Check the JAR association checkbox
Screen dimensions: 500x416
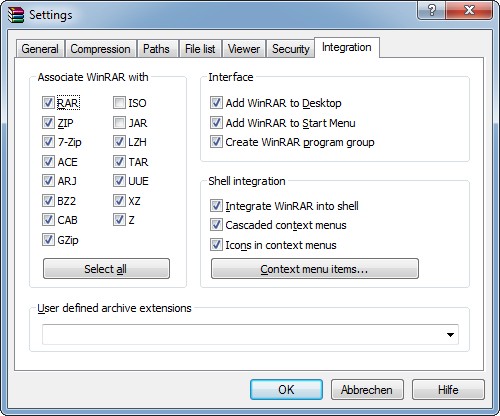(119, 123)
